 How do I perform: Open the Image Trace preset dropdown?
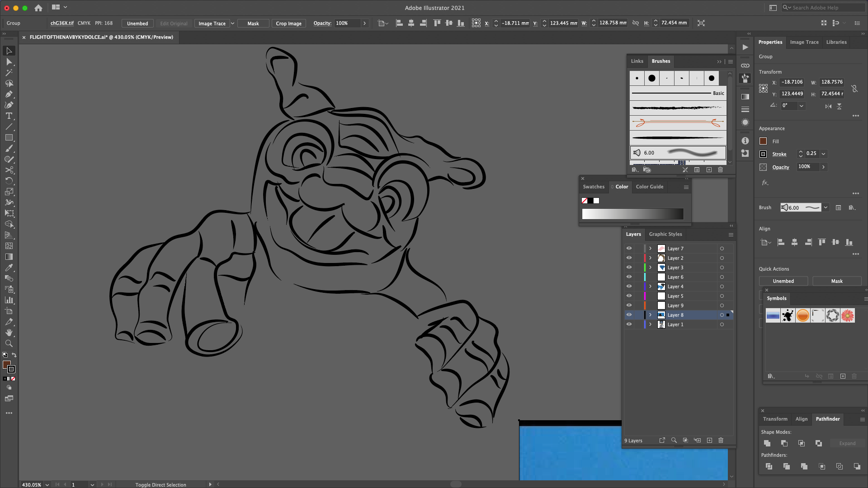(x=232, y=23)
